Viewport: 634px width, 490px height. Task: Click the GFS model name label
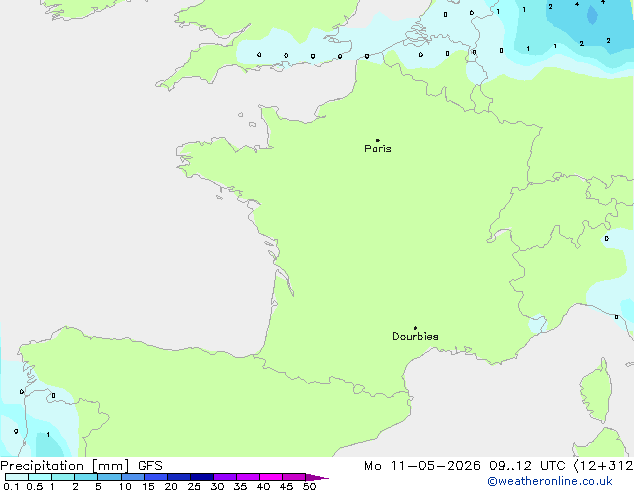(150, 466)
